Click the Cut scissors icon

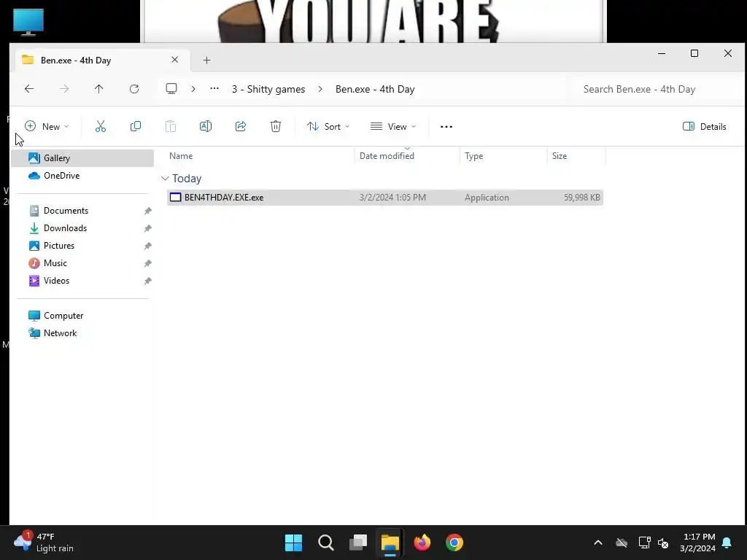coord(100,126)
